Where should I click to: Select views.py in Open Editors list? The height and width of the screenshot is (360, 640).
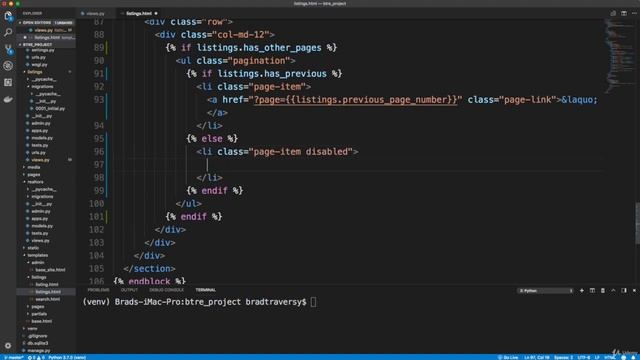click(x=46, y=30)
